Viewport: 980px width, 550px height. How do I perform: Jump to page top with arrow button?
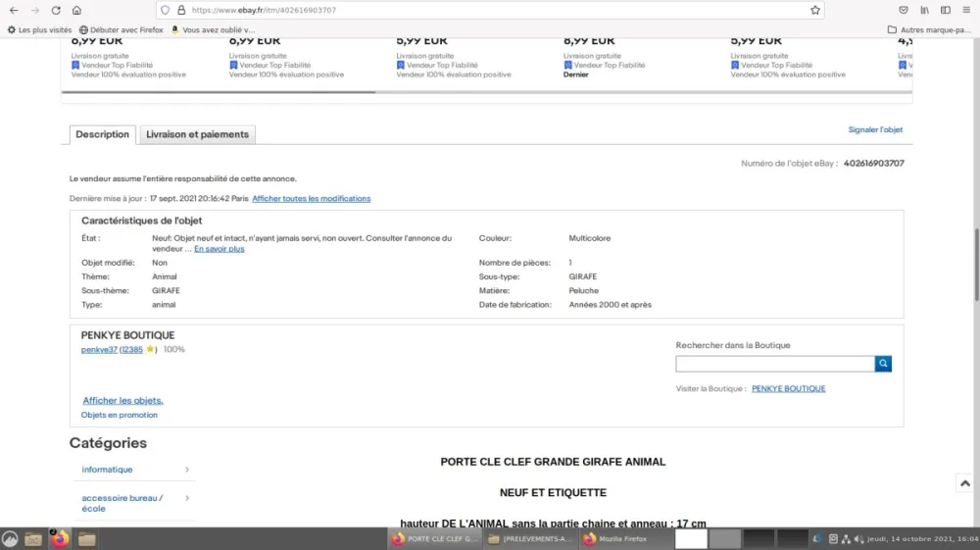coord(965,483)
